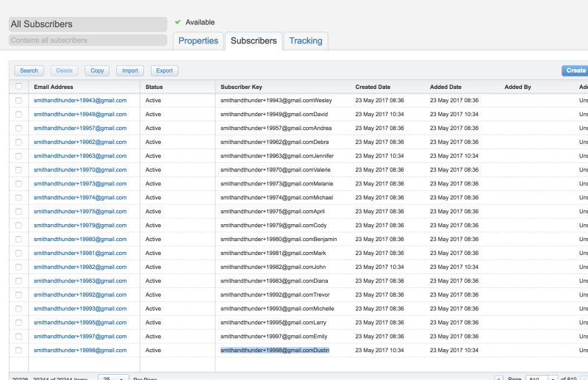Screen dimensions: 588x380
Task: Open subscriber smithandthunder+19995@gmail.com link
Action: click(80, 323)
